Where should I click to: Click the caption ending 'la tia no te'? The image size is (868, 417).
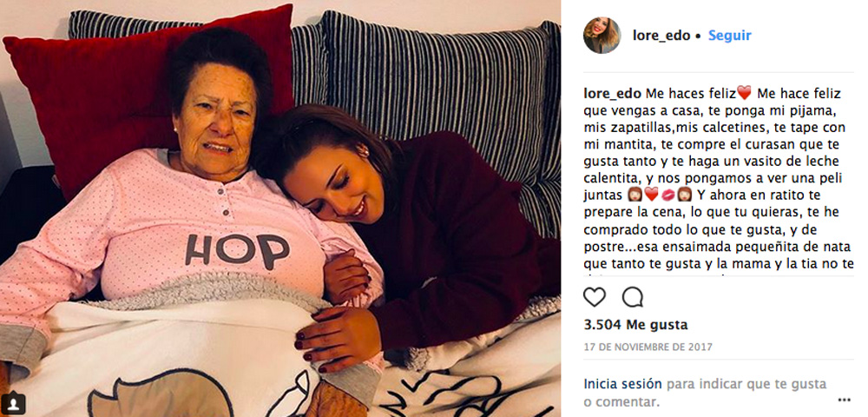coord(717,264)
